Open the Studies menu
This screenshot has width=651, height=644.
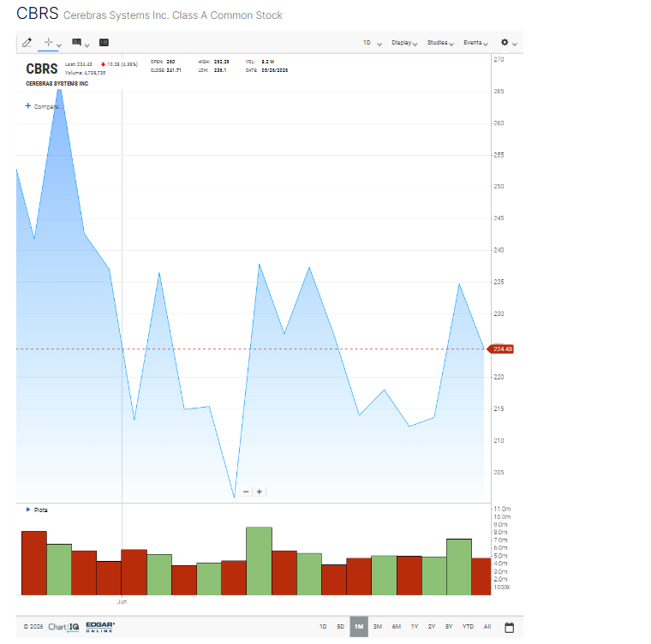440,43
